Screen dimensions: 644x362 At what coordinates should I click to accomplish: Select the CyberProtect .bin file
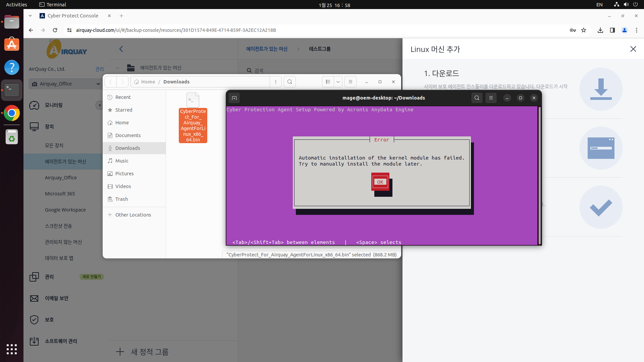tap(193, 117)
